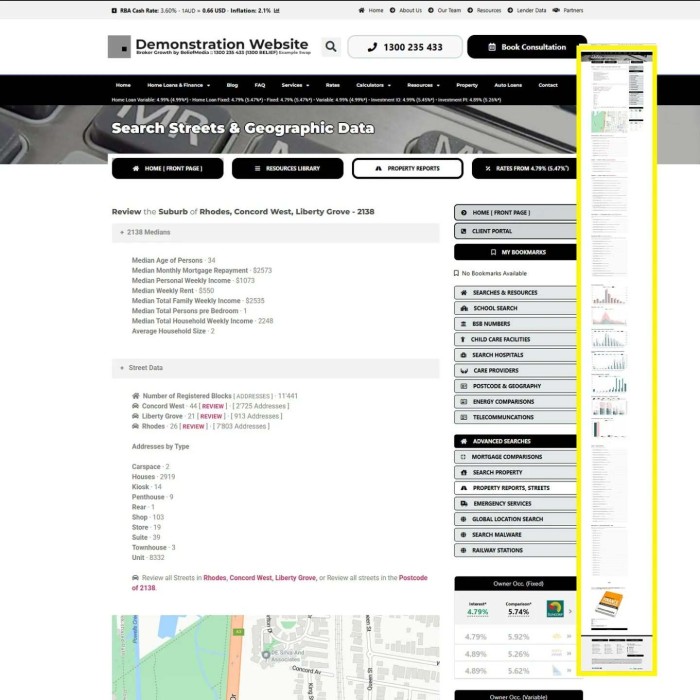Select the Auto Loans menu item
The width and height of the screenshot is (700, 700).
point(508,85)
